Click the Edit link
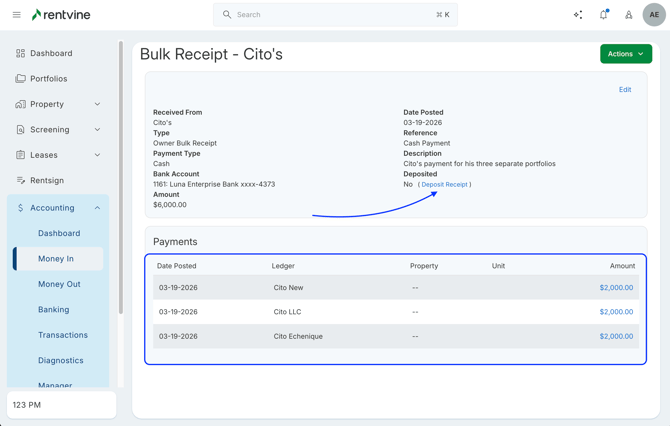The width and height of the screenshot is (670, 426). (624, 90)
